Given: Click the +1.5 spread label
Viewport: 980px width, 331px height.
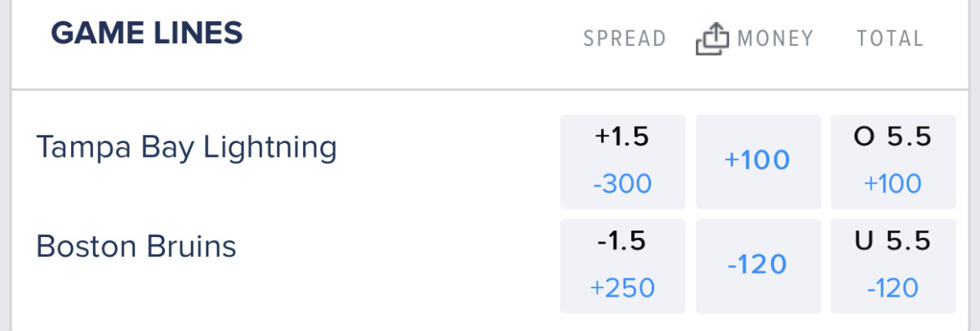Looking at the screenshot, I should [x=622, y=137].
